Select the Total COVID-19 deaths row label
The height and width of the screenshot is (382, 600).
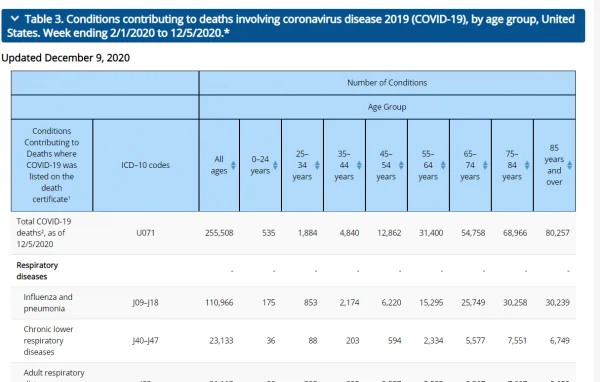(44, 232)
